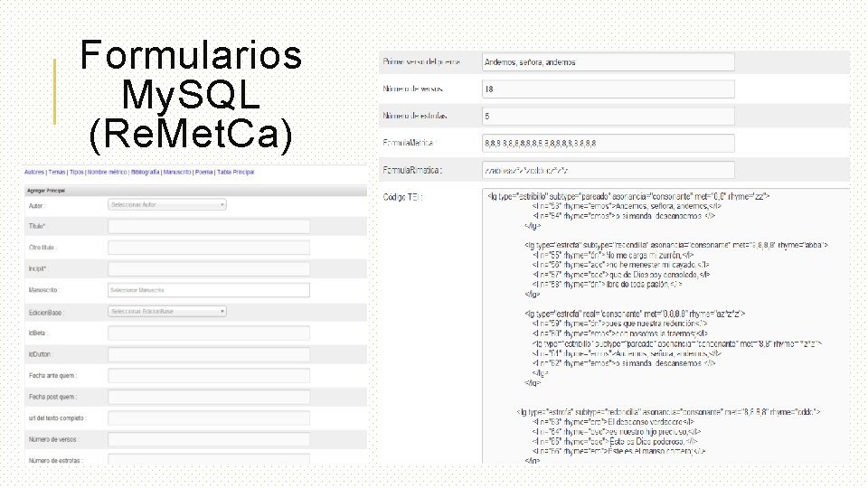Click the IdDutton input field
The image size is (868, 488).
209,354
